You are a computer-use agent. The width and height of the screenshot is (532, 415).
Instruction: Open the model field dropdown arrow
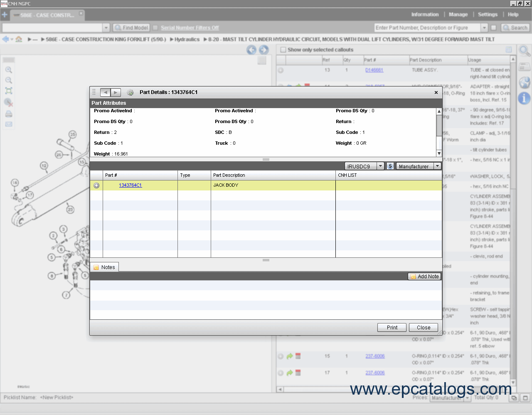tap(106, 27)
